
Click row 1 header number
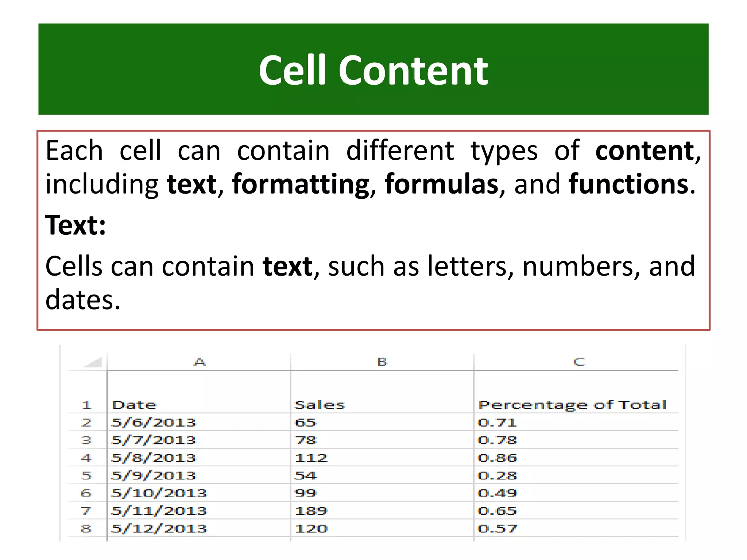tap(86, 405)
